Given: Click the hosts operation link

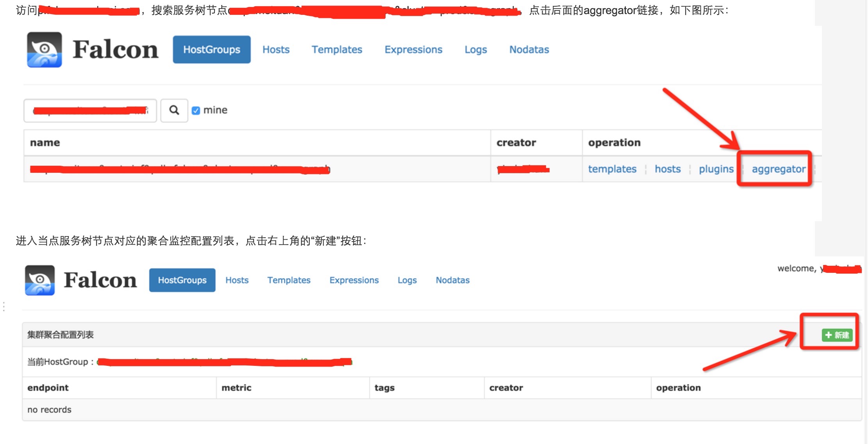Looking at the screenshot, I should pyautogui.click(x=667, y=169).
